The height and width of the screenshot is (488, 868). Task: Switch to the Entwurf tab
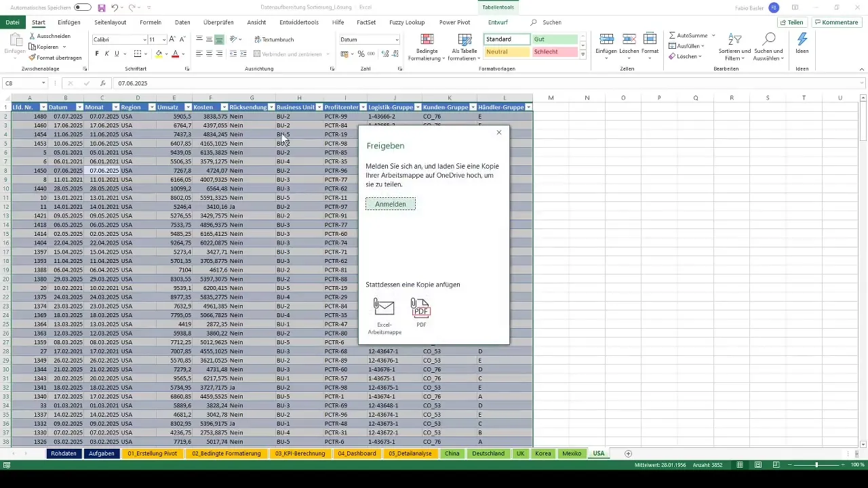498,22
